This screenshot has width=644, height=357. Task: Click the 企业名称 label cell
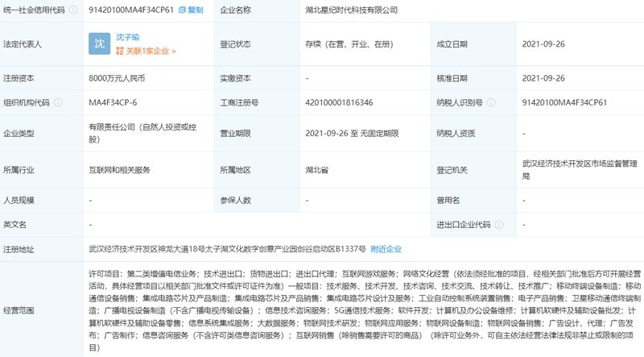coord(257,10)
